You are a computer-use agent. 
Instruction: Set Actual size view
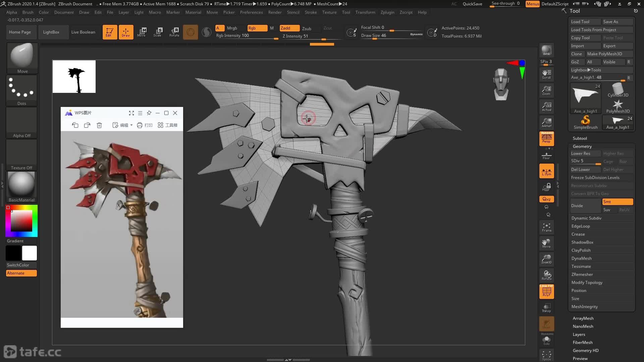click(x=546, y=107)
